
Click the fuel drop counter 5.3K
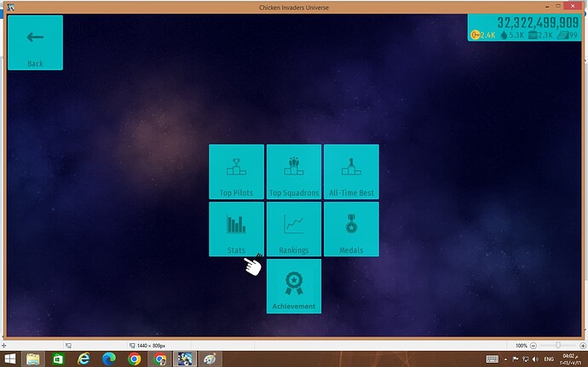tap(511, 35)
